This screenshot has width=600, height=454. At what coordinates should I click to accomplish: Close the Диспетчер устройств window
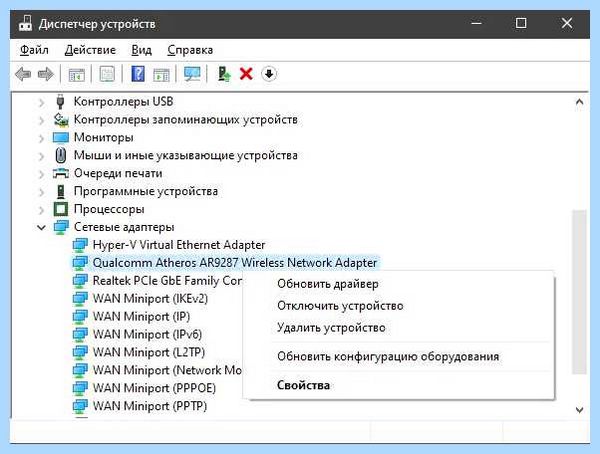pos(567,23)
